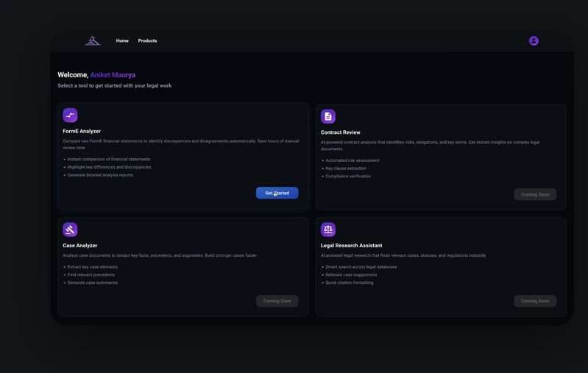Image resolution: width=588 pixels, height=373 pixels.
Task: Click Coming Soon in Contract Review card
Action: click(535, 194)
